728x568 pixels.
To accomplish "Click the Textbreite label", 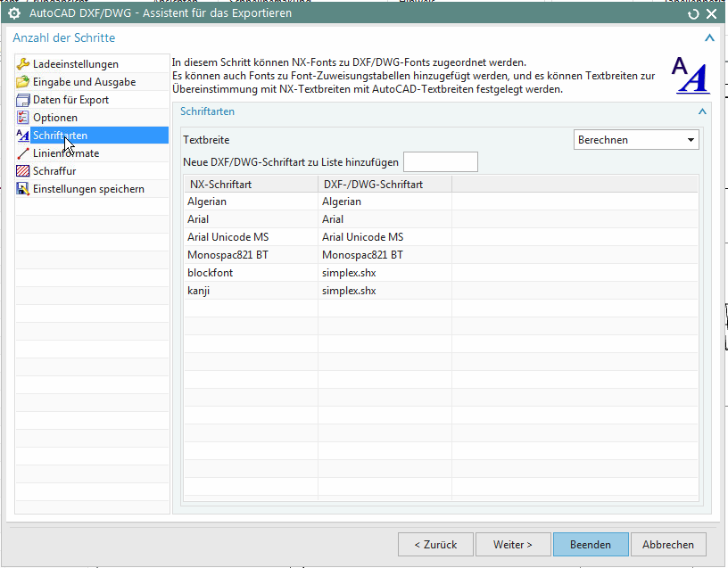I will 206,140.
